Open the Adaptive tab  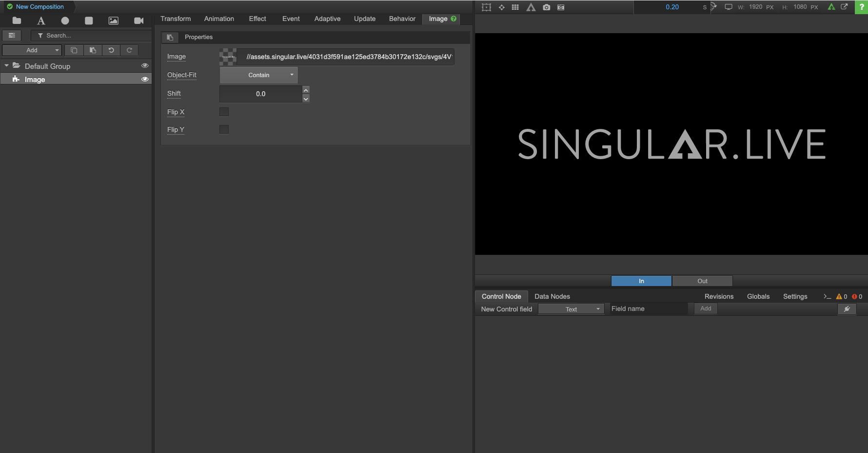(327, 19)
